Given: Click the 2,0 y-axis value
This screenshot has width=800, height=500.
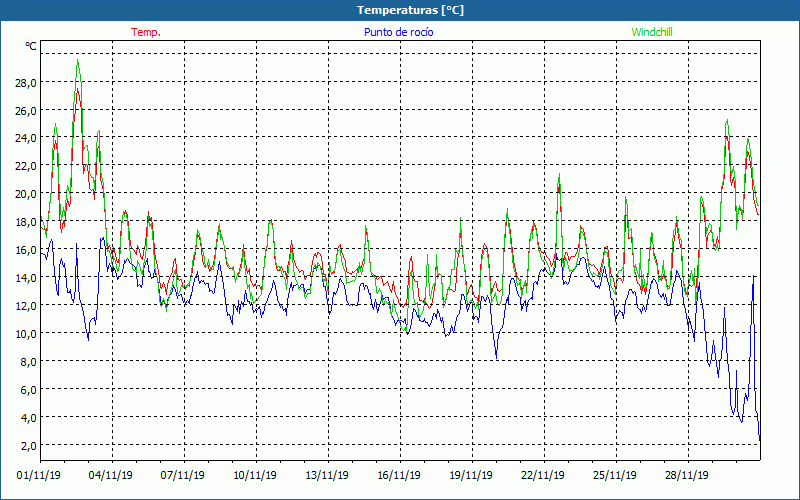Looking at the screenshot, I should pyautogui.click(x=28, y=446).
